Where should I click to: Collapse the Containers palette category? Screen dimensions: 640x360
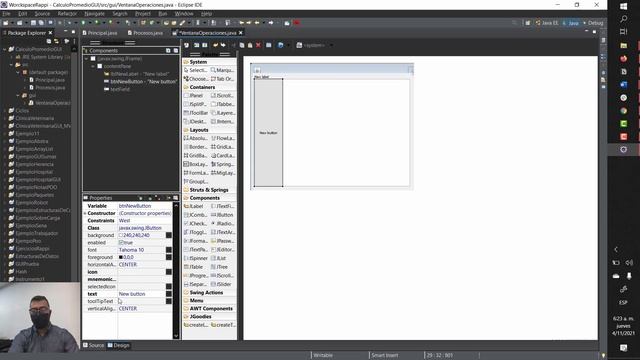(x=209, y=87)
